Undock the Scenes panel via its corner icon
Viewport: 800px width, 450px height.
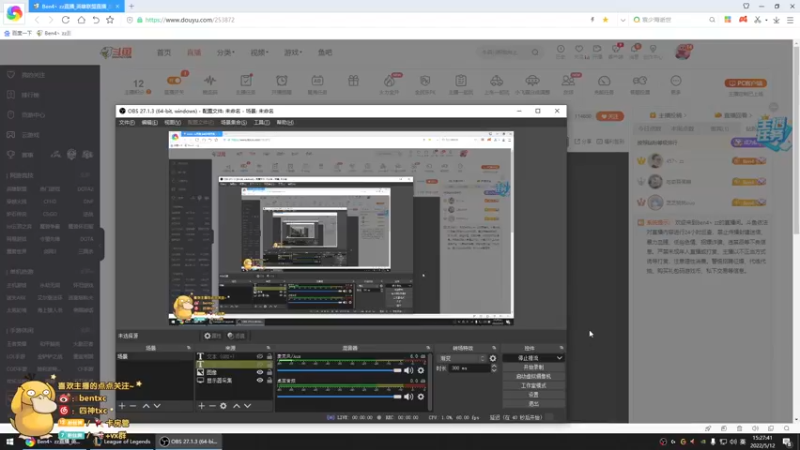pyautogui.click(x=189, y=348)
